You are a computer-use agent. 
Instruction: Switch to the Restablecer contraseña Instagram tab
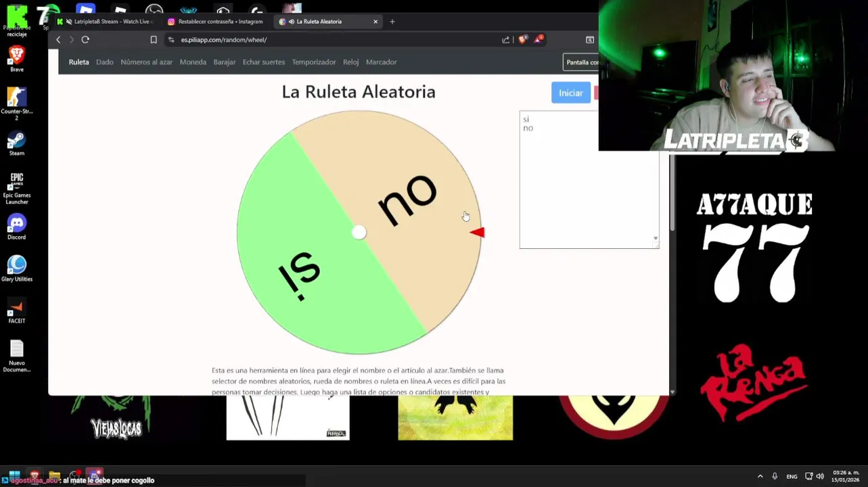[216, 22]
